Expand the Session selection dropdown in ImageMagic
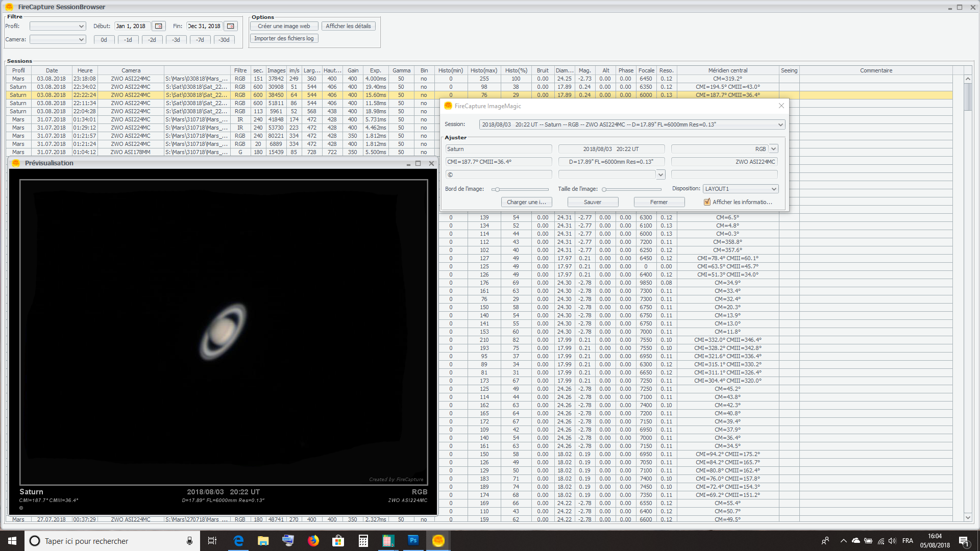980x551 pixels. (780, 124)
